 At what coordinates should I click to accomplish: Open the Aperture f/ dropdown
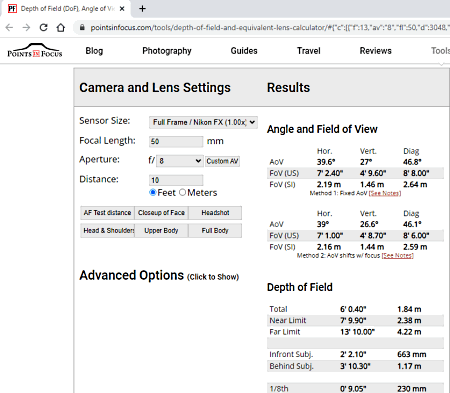coord(180,161)
